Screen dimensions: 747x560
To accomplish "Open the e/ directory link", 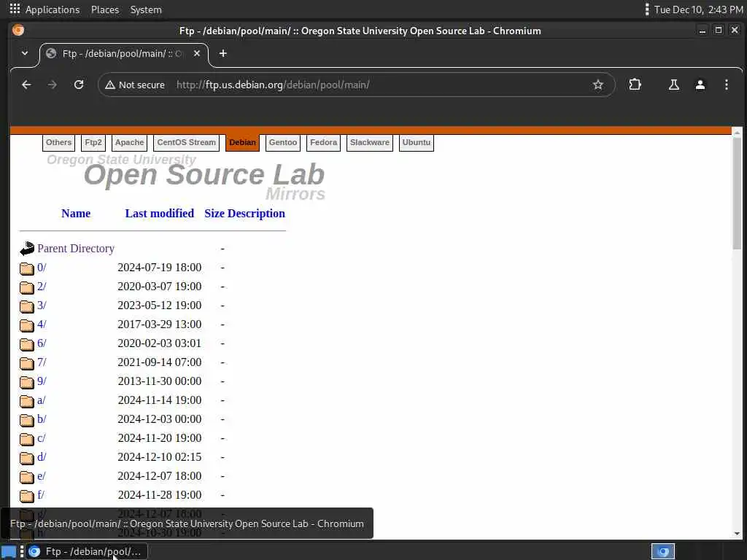I will click(42, 475).
